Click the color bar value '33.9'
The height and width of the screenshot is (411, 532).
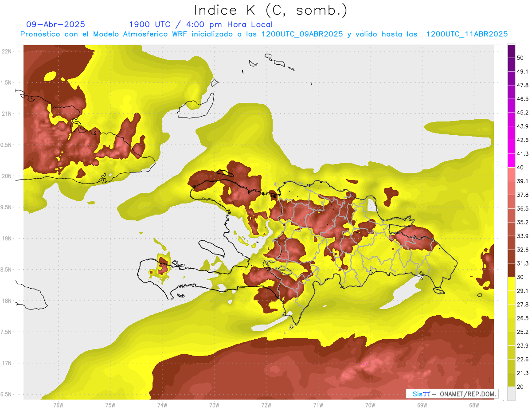[x=522, y=236]
